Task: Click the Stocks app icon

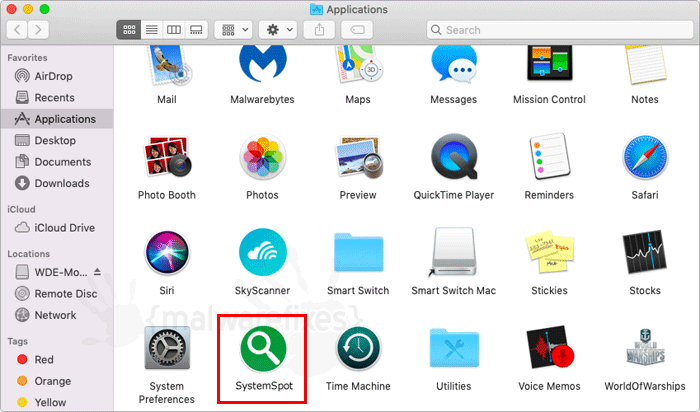Action: 645,252
